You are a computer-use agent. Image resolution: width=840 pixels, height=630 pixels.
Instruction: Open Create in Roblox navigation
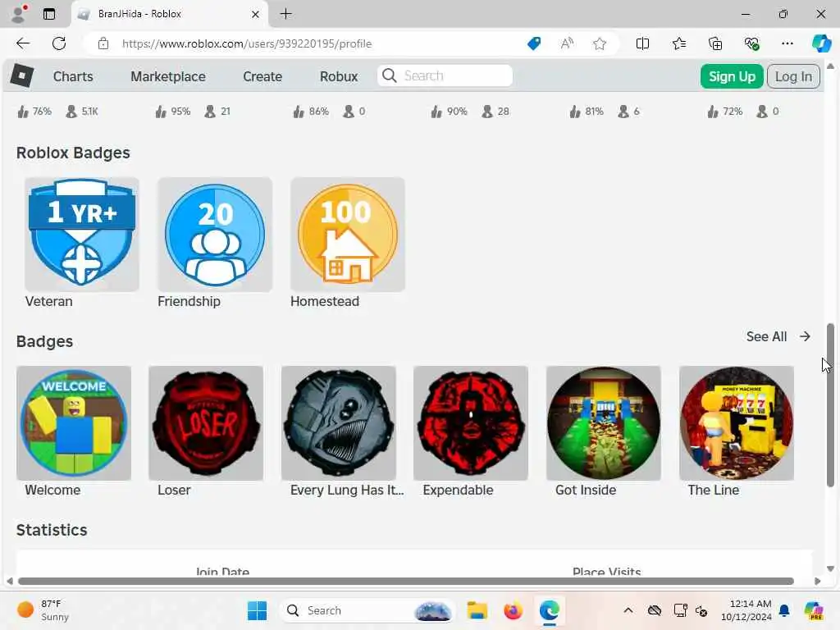pyautogui.click(x=262, y=76)
